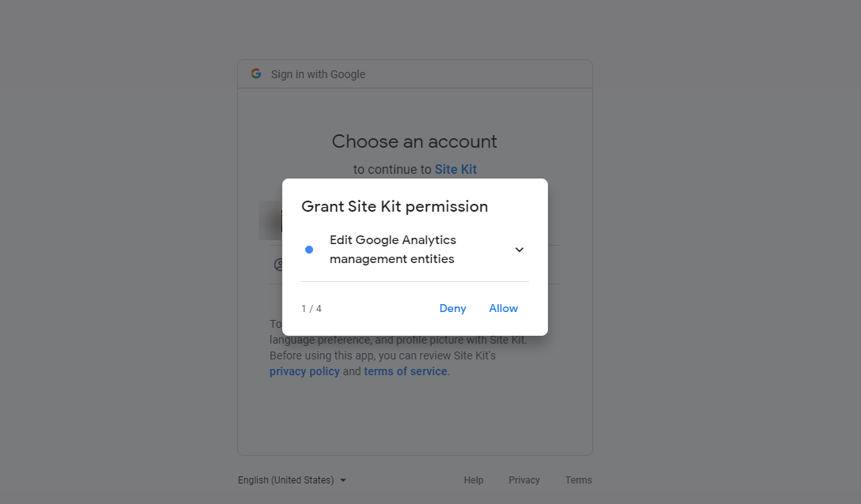The width and height of the screenshot is (861, 504).
Task: Click the "Sign in with Google" header text
Action: pos(318,74)
